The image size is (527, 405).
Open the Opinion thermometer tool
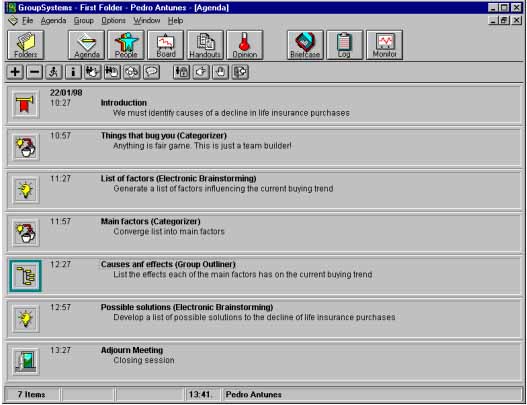click(x=245, y=45)
